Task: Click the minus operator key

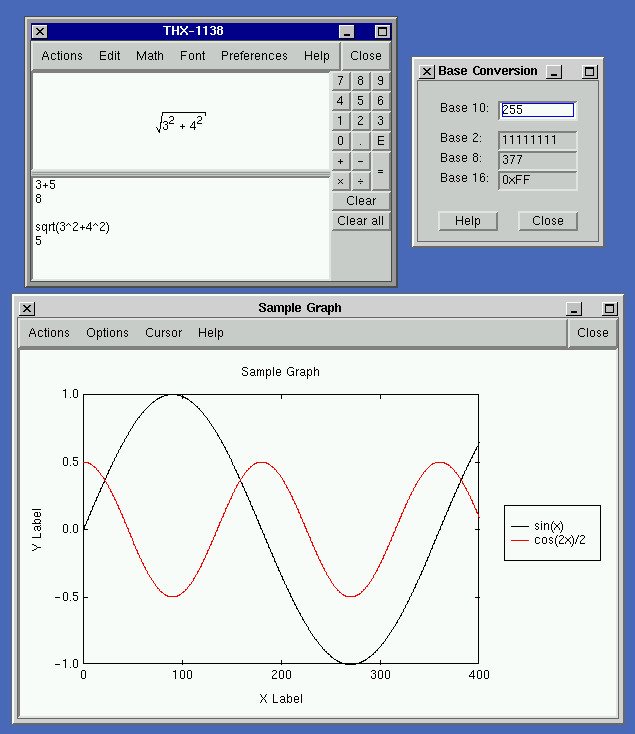Action: tap(360, 161)
